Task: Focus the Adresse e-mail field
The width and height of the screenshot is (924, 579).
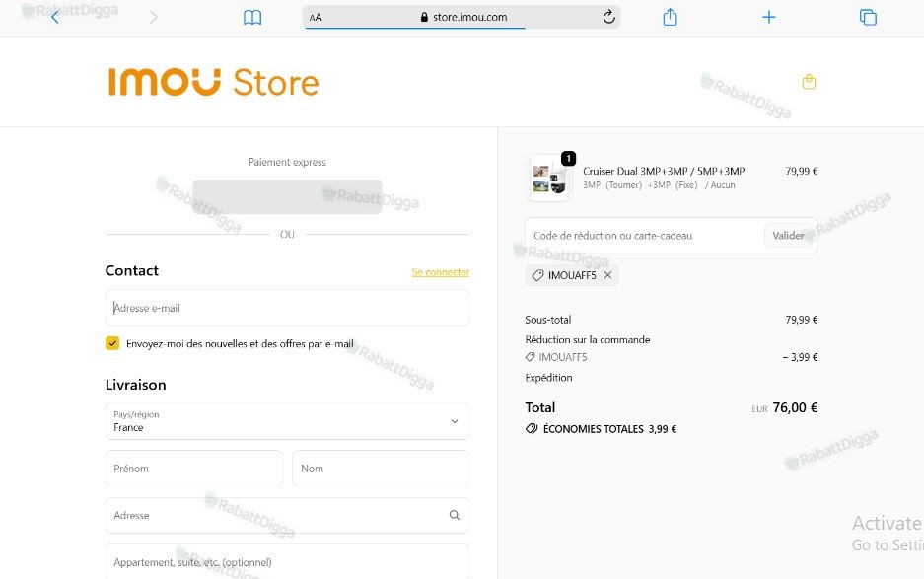Action: coord(287,308)
